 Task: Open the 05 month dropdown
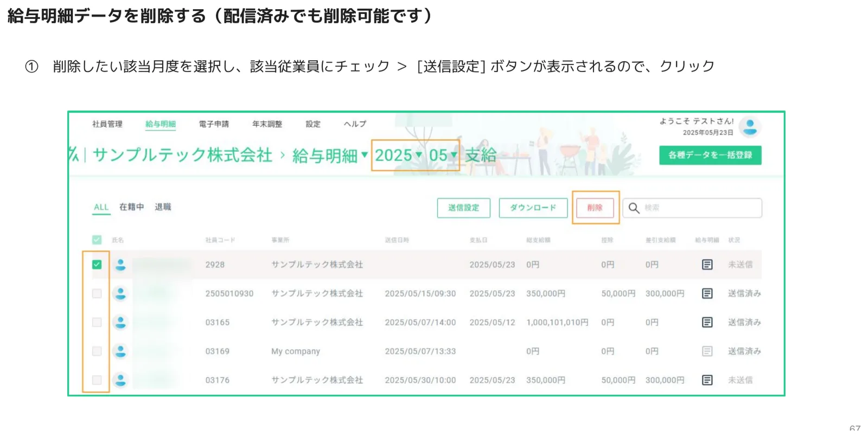tap(443, 156)
